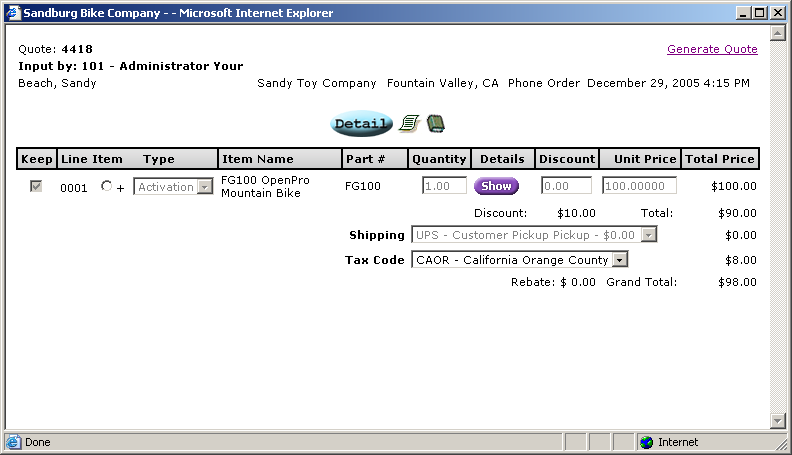Click the green notes sheet icon
This screenshot has width=792, height=455.
point(408,124)
